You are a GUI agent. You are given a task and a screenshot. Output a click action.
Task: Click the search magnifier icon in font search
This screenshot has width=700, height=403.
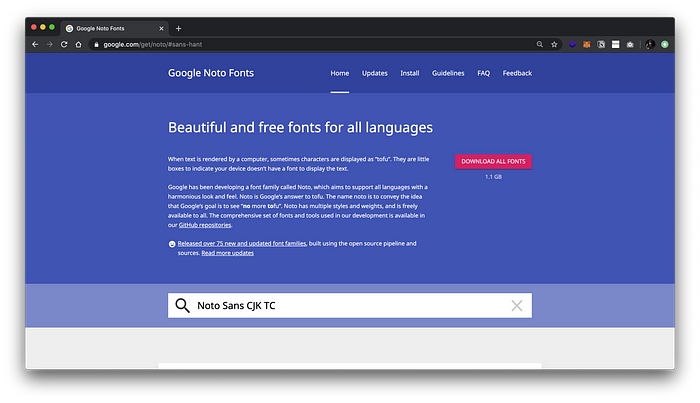pyautogui.click(x=182, y=305)
